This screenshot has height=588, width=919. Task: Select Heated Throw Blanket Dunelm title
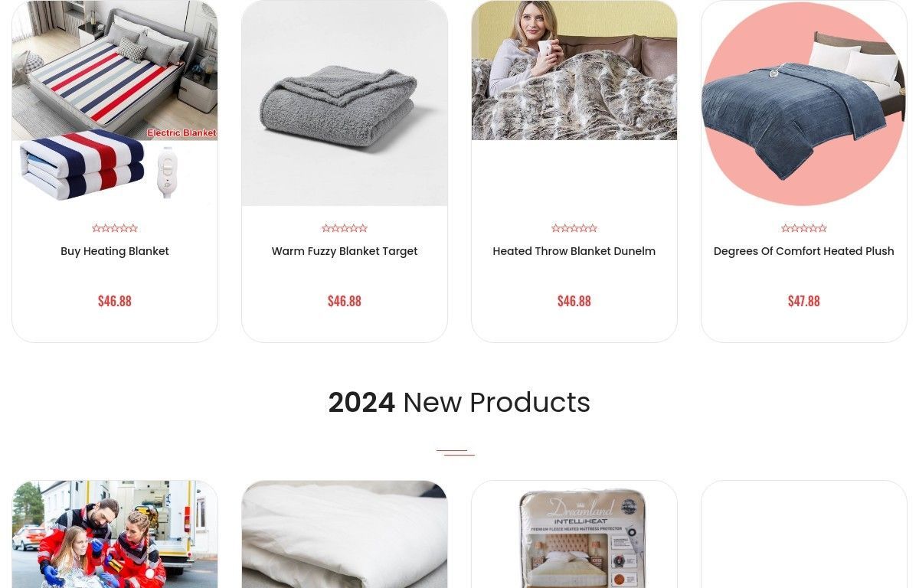[574, 251]
